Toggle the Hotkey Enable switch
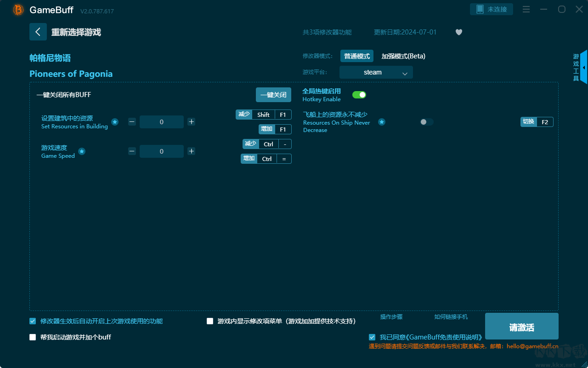Viewport: 588px width, 368px height. [x=359, y=95]
